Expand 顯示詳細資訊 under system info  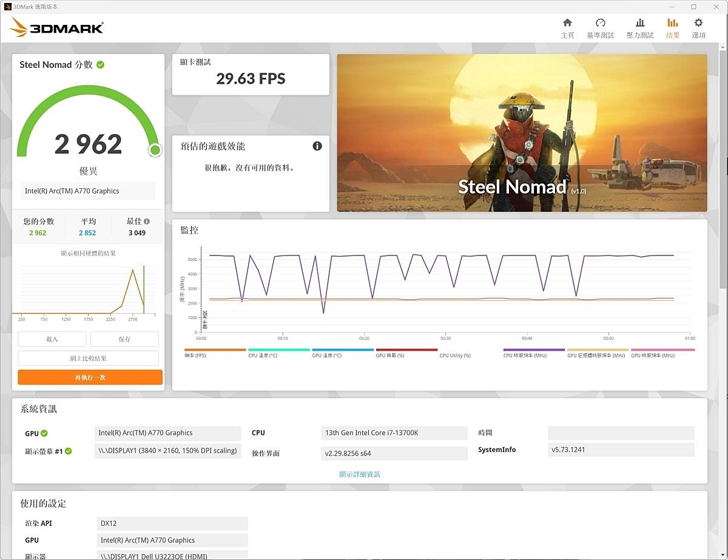click(360, 474)
